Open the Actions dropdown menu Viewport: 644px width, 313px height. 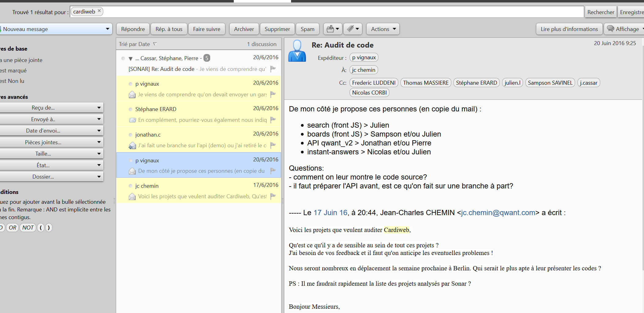point(383,29)
